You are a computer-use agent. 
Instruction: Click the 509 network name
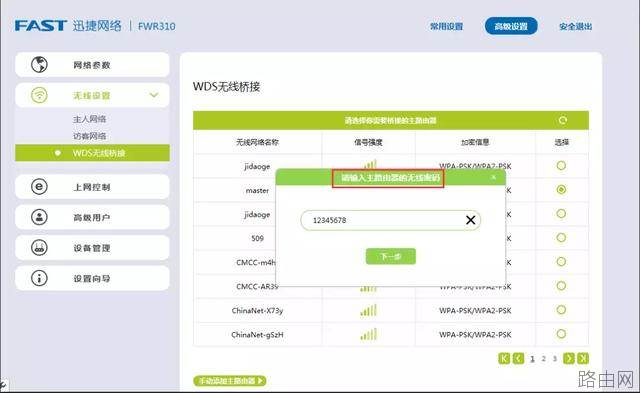pos(257,238)
